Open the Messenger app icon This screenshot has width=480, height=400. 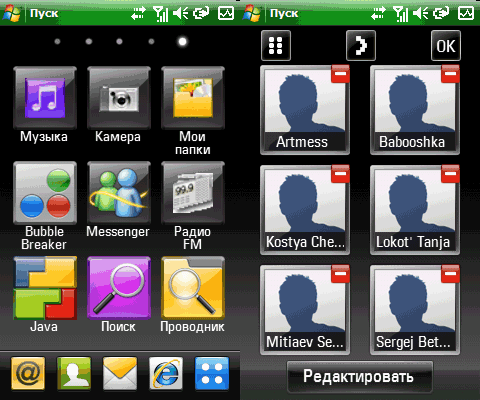point(119,193)
